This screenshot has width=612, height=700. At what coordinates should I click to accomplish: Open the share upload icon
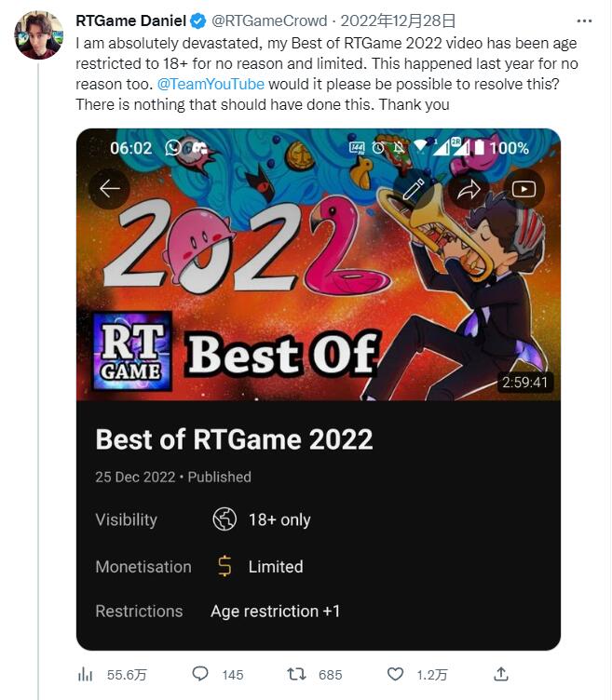click(501, 674)
